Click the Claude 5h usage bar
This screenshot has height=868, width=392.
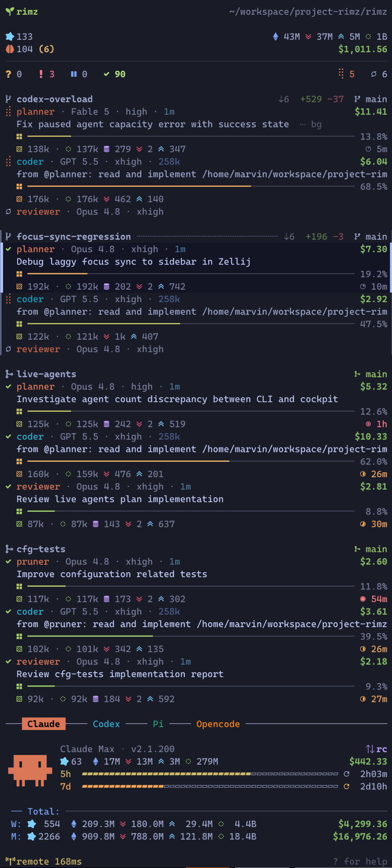coord(210,774)
